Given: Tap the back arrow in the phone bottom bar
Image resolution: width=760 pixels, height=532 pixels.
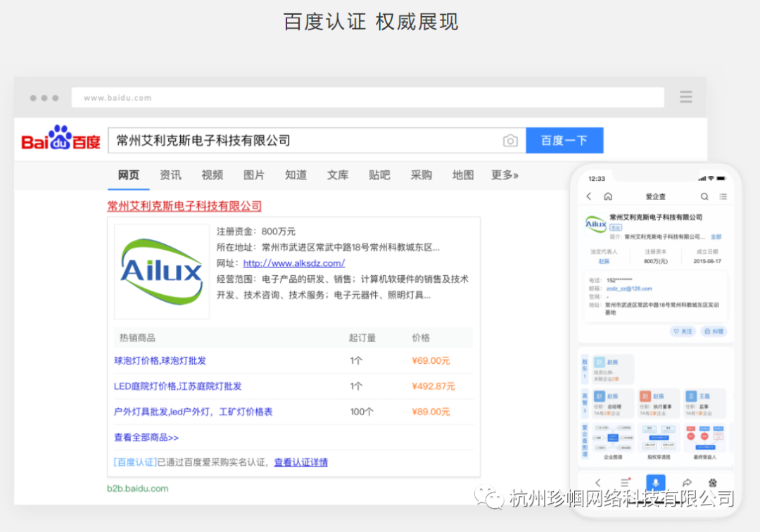Looking at the screenshot, I should click(x=597, y=483).
